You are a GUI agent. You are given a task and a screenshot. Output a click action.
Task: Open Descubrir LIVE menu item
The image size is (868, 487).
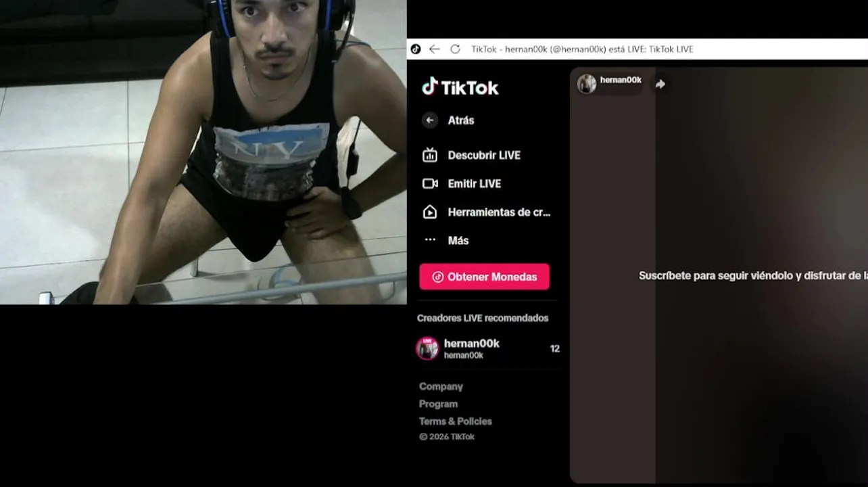point(484,155)
